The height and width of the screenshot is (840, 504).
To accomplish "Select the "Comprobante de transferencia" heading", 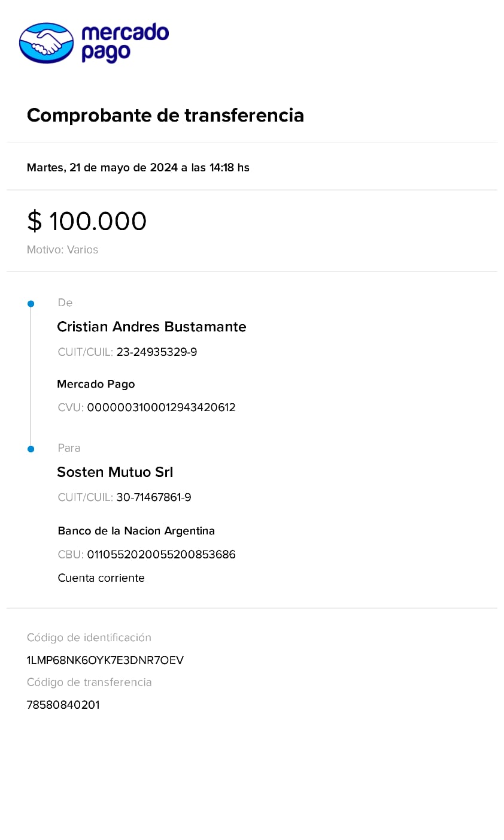I will tap(165, 115).
